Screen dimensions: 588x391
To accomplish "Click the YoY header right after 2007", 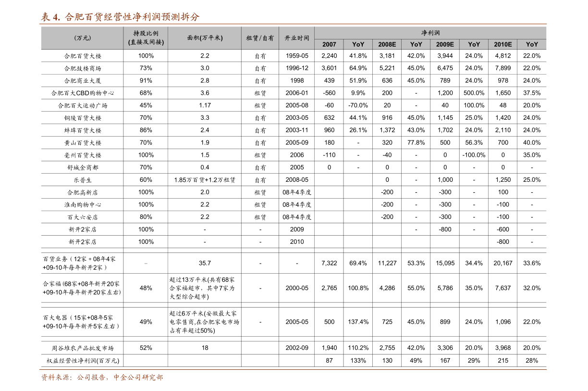I will coord(358,44).
